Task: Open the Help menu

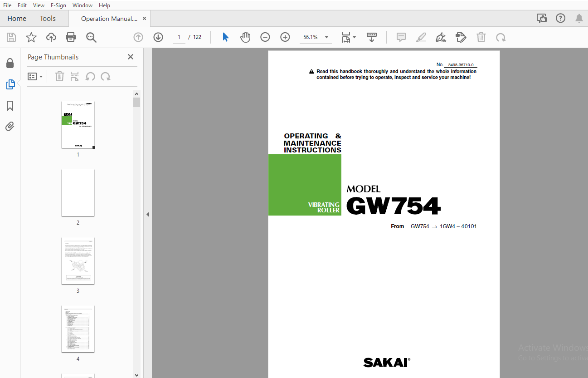Action: point(104,5)
